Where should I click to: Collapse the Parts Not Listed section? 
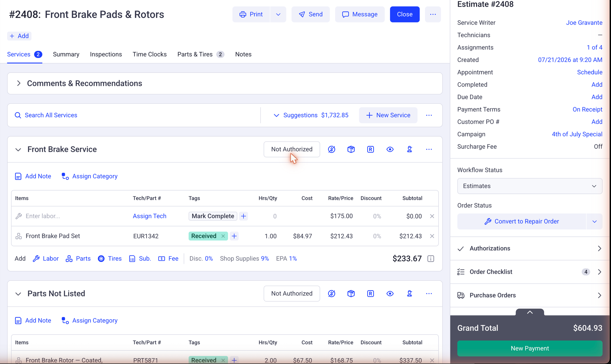[18, 294]
